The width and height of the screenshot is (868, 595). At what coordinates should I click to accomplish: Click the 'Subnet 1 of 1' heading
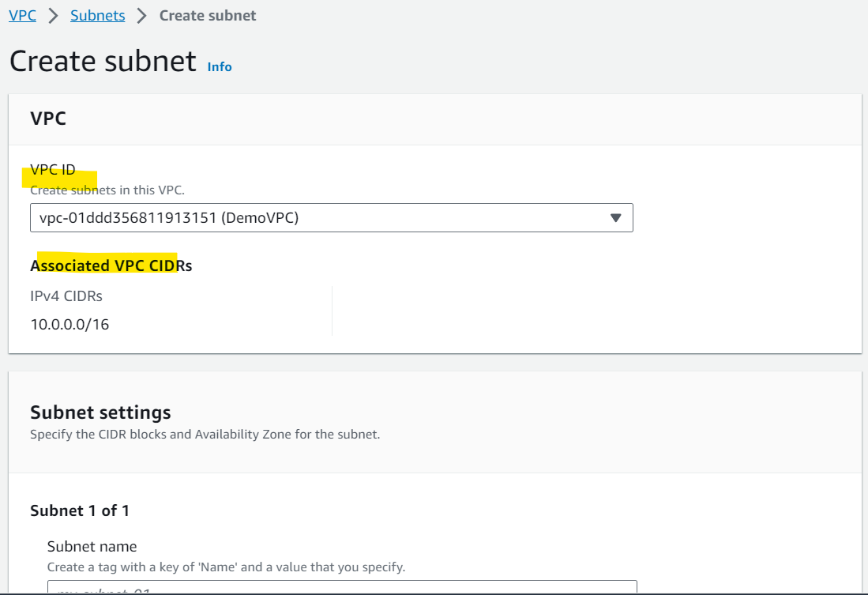click(80, 510)
